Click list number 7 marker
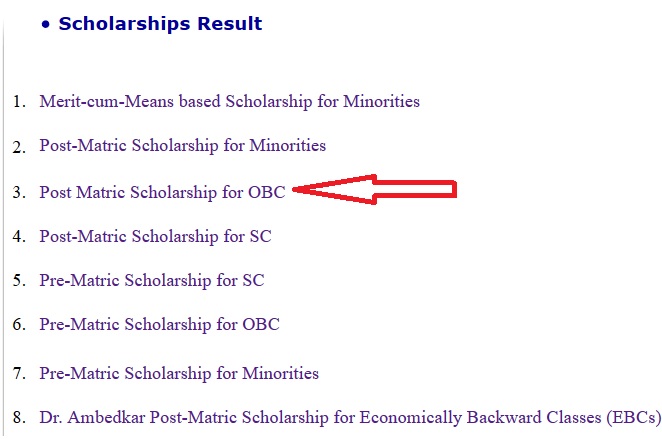 [x=18, y=374]
